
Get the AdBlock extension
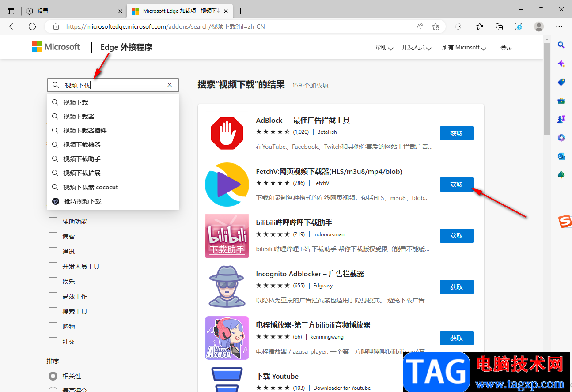point(456,133)
